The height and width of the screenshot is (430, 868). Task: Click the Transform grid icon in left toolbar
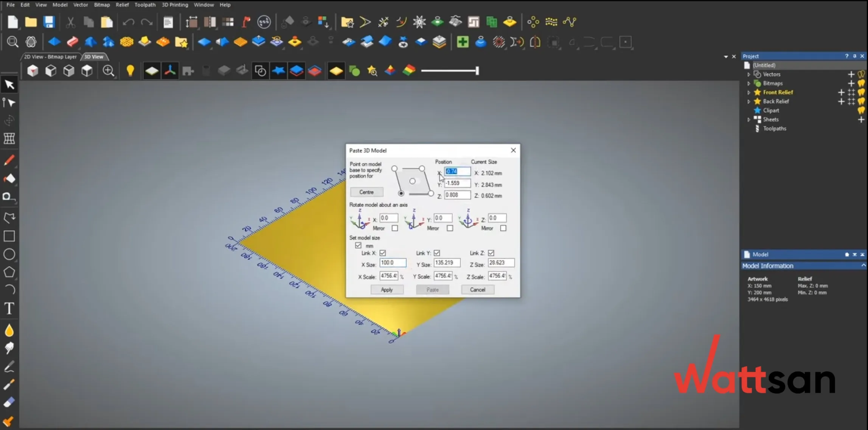point(9,138)
